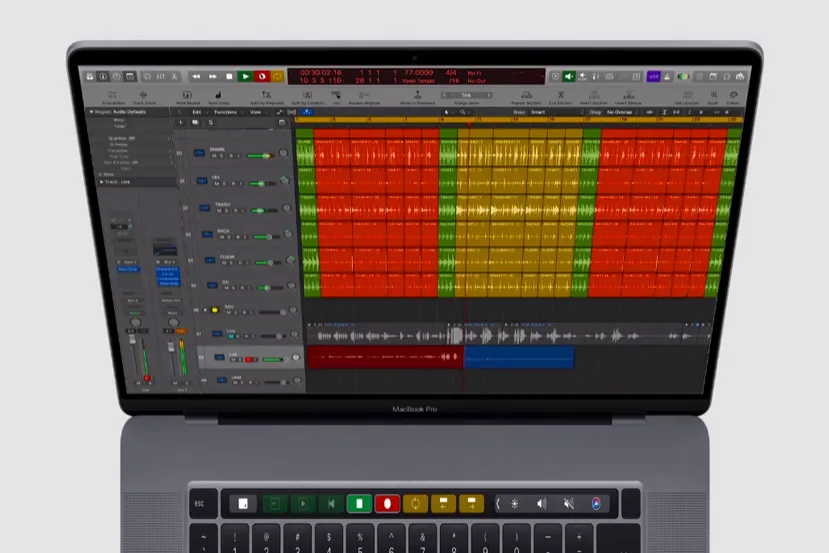Toggle the yellow Cycle mode button

[x=277, y=77]
